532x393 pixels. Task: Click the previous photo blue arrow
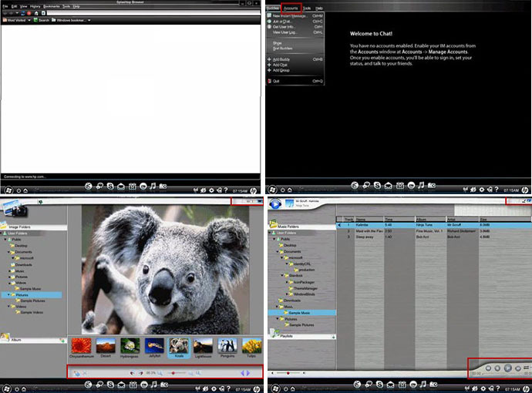[x=243, y=373]
